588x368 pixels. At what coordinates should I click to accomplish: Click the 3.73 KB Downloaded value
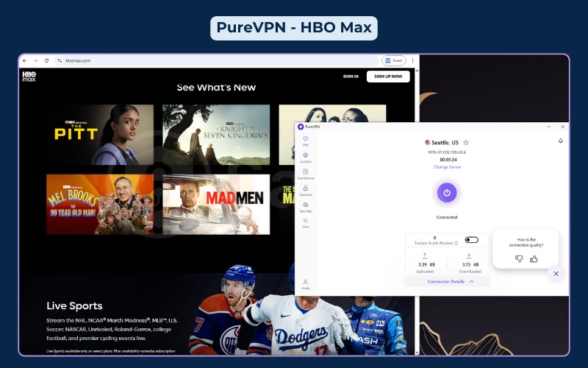tap(470, 264)
